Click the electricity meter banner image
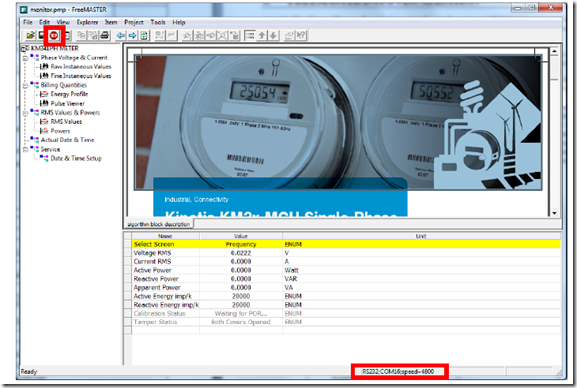This screenshot has width=577, height=388. (338, 122)
